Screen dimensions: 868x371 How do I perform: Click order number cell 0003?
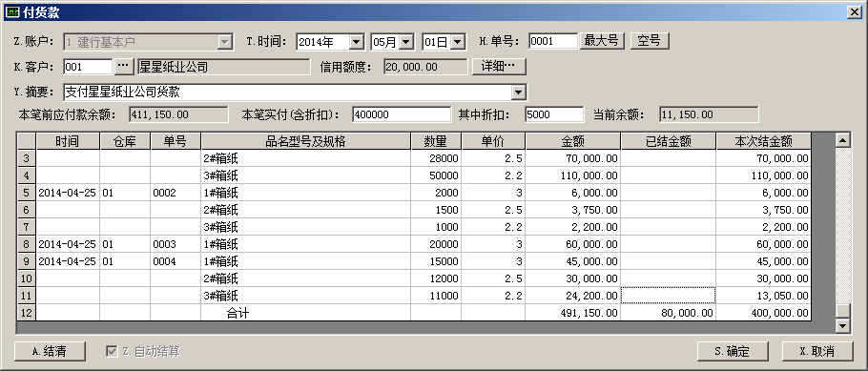(x=176, y=244)
